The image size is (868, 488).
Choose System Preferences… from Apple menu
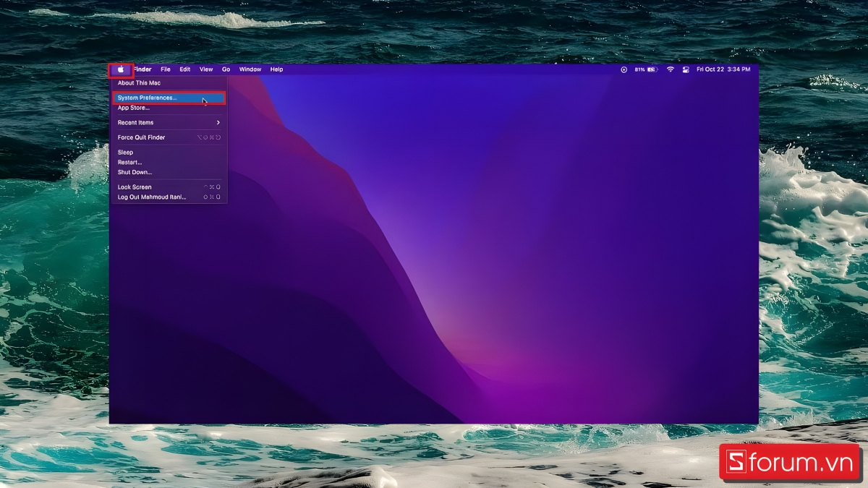pyautogui.click(x=169, y=98)
